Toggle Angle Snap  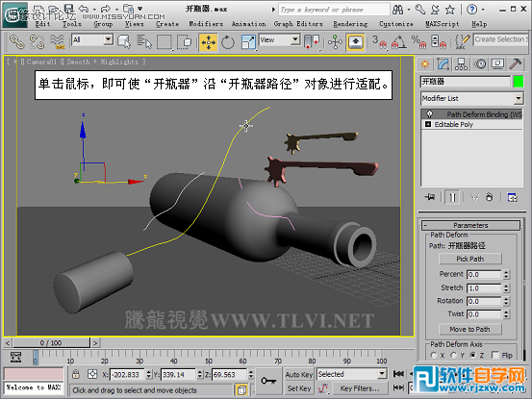tap(399, 42)
